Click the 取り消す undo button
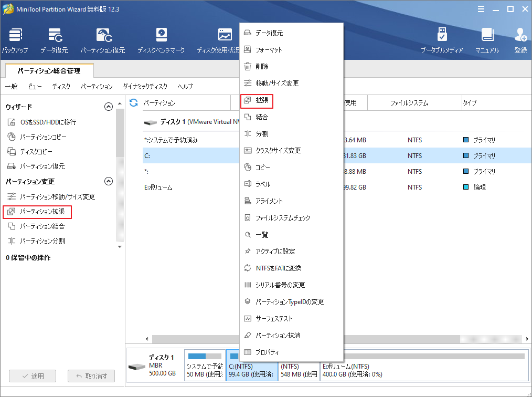The image size is (532, 397). pyautogui.click(x=91, y=376)
